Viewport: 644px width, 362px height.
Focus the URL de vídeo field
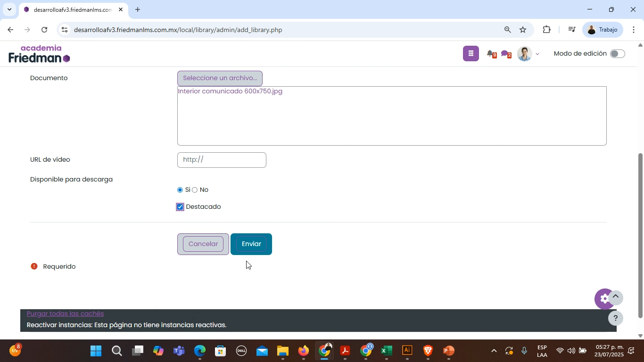tap(222, 160)
